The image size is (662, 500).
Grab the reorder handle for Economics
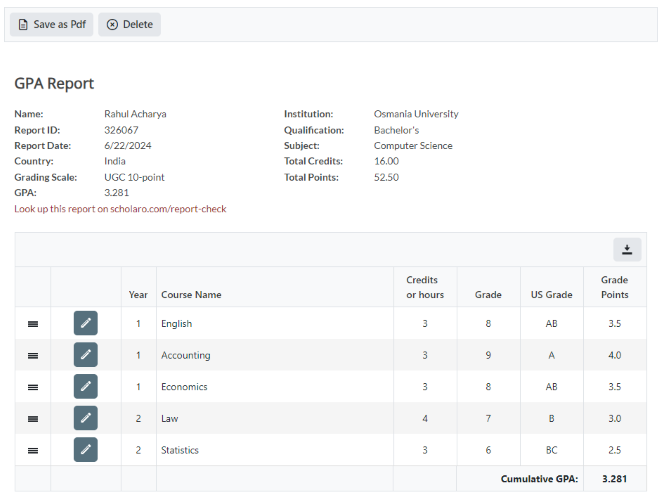point(33,387)
